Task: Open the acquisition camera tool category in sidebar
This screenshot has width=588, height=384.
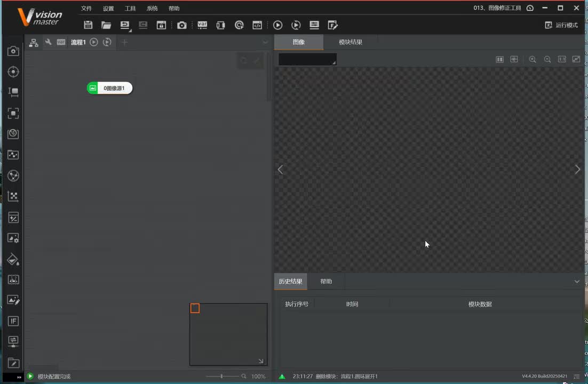Action: point(13,51)
